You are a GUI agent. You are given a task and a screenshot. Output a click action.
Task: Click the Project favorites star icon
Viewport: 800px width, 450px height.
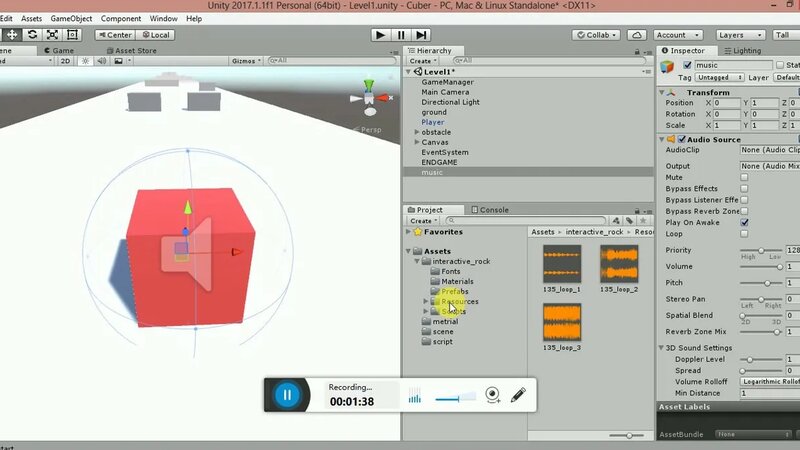(x=643, y=220)
